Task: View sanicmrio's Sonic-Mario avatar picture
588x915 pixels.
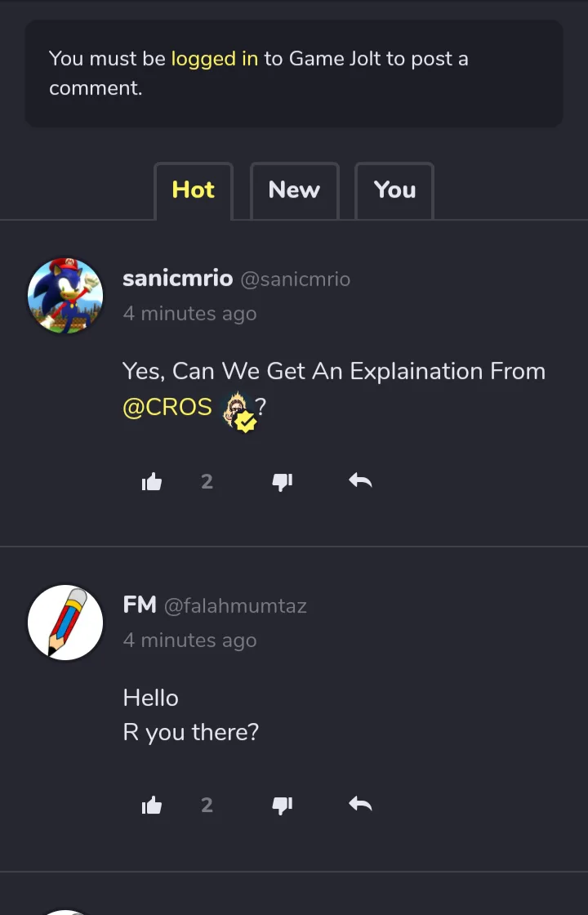Action: 65,296
